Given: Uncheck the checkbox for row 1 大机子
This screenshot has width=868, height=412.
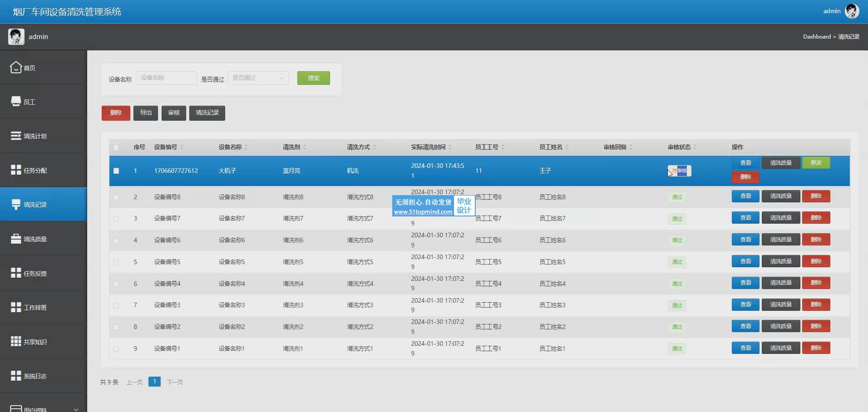Looking at the screenshot, I should (116, 171).
